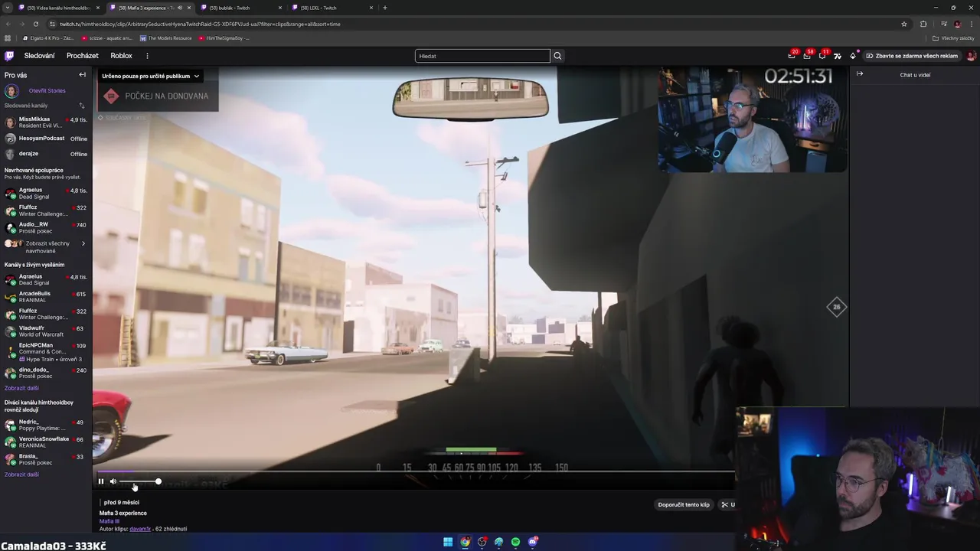The width and height of the screenshot is (980, 551).
Task: Open the Vladwulfr channel
Action: click(46, 331)
